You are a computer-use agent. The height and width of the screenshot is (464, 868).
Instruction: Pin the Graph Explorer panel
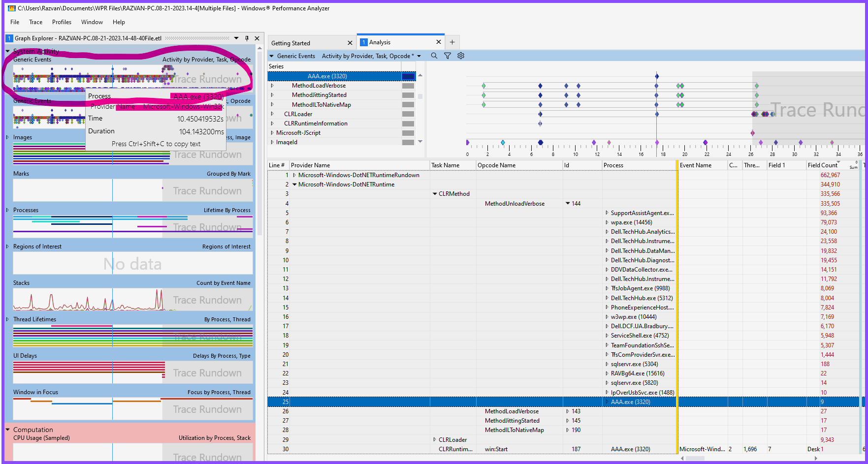[x=247, y=38]
